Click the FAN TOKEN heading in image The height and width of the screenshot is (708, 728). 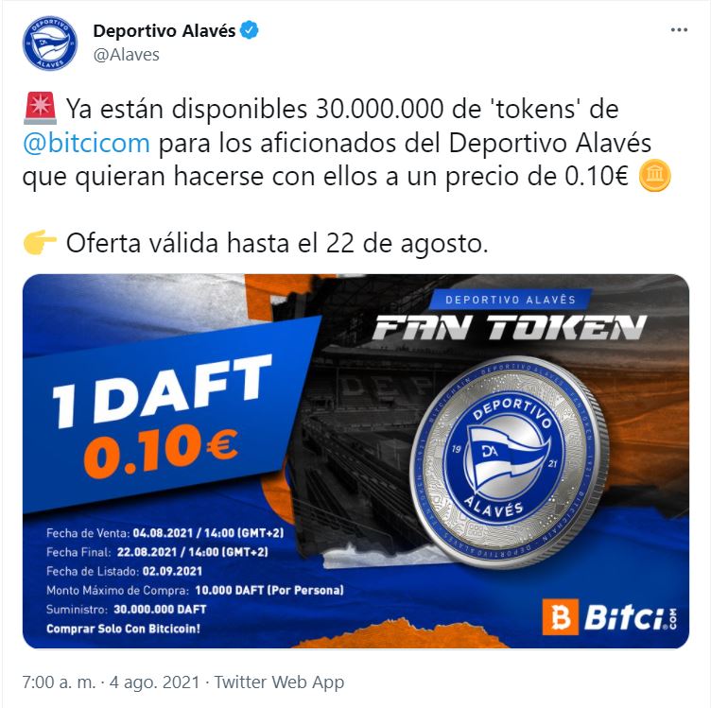click(510, 327)
